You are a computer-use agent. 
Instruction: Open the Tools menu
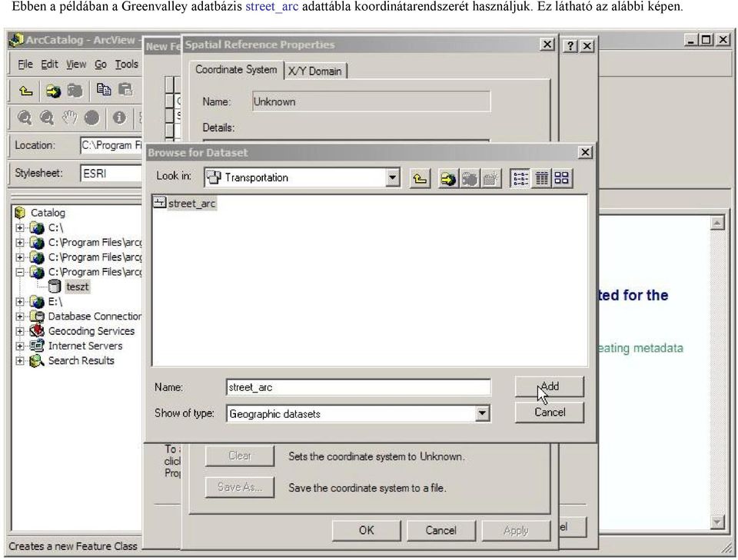pyautogui.click(x=127, y=65)
